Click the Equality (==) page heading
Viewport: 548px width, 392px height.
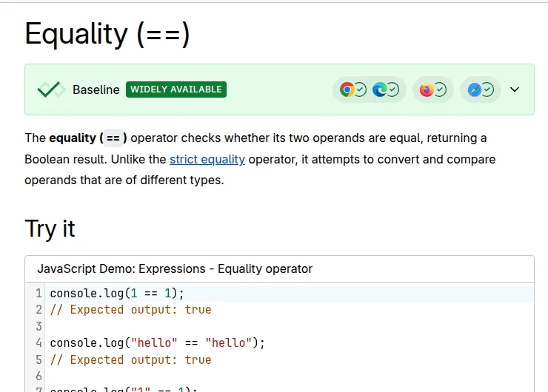coord(107,34)
